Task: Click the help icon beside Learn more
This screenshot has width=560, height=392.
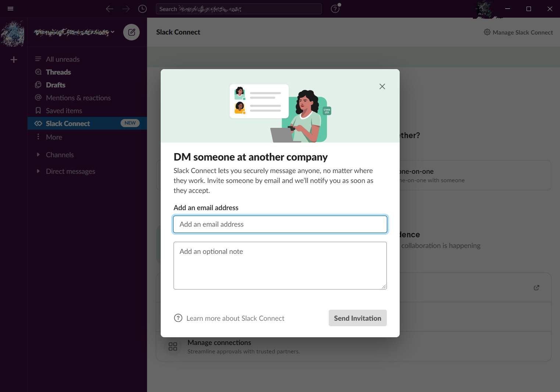Action: (x=178, y=318)
